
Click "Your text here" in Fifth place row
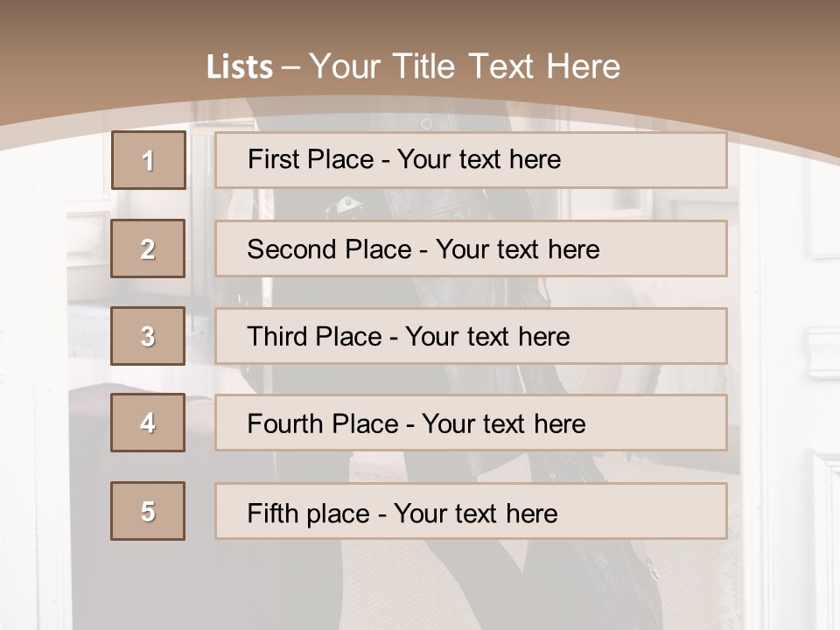coord(475,513)
